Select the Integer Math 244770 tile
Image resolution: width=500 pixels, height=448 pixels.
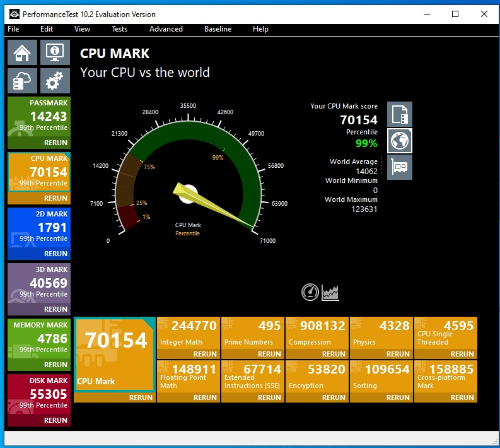coord(189,333)
